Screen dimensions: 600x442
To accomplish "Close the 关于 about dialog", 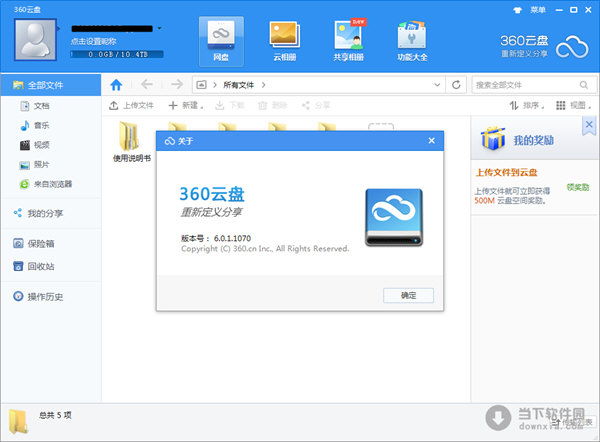I will point(432,141).
